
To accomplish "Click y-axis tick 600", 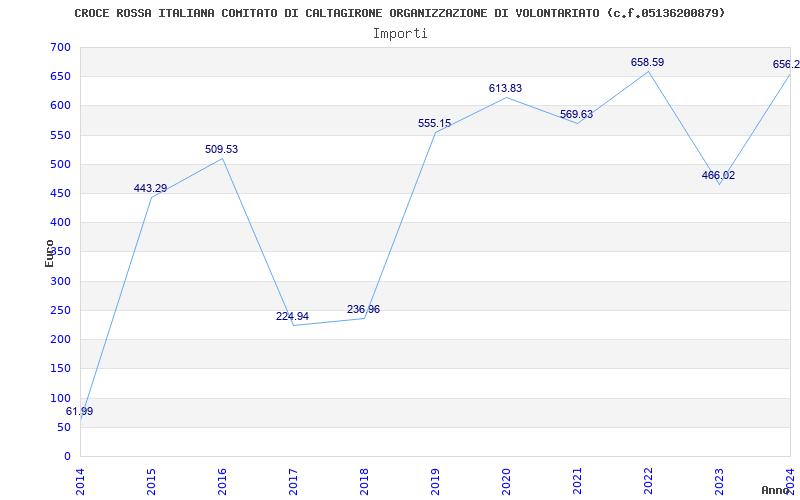I will (60, 106).
